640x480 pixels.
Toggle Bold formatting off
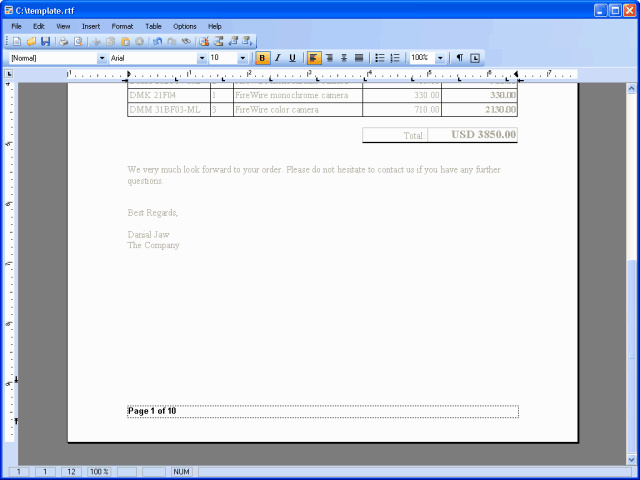point(262,58)
